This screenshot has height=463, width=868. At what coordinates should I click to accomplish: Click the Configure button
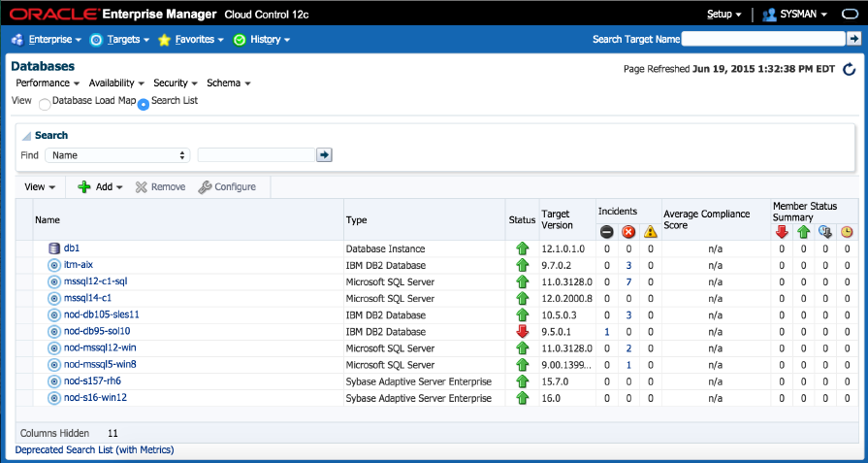point(228,187)
